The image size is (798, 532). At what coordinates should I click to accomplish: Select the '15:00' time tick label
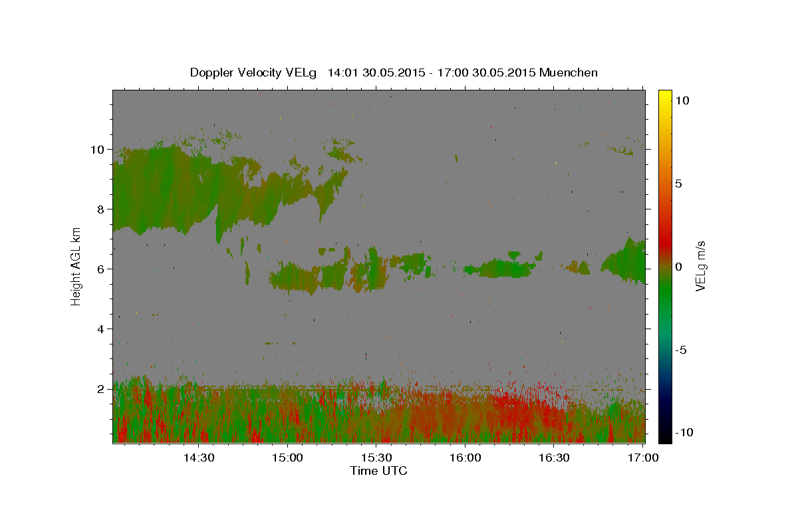(x=287, y=458)
